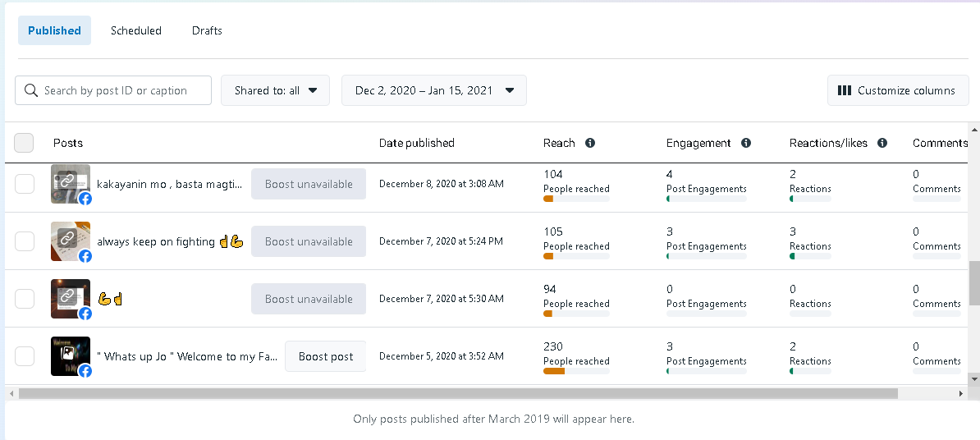Click the horizontal scrollbar track

pos(927,394)
